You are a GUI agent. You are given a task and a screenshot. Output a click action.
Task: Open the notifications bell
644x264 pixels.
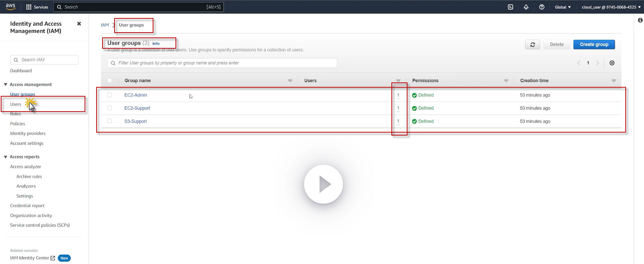point(526,7)
